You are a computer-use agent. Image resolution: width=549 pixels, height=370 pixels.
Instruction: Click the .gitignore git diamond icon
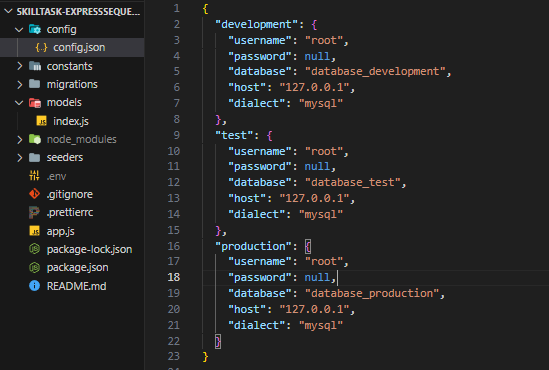34,194
